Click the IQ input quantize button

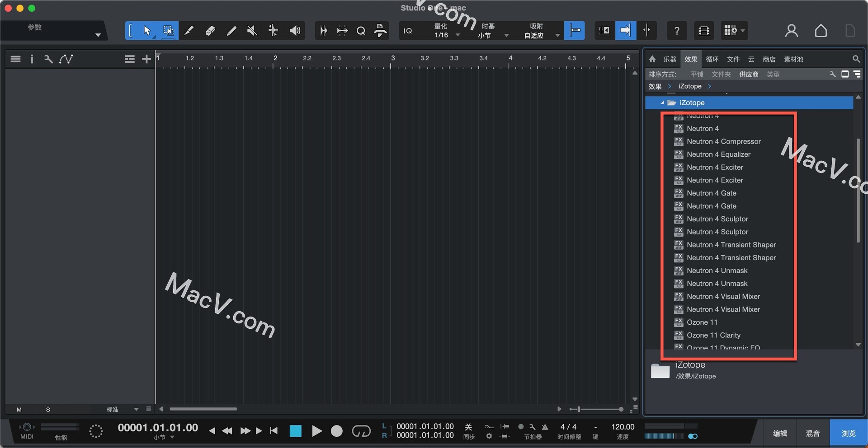click(x=408, y=31)
